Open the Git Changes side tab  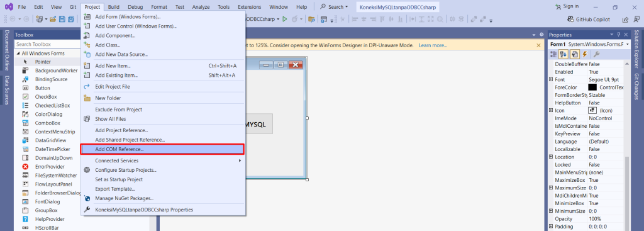pos(636,86)
